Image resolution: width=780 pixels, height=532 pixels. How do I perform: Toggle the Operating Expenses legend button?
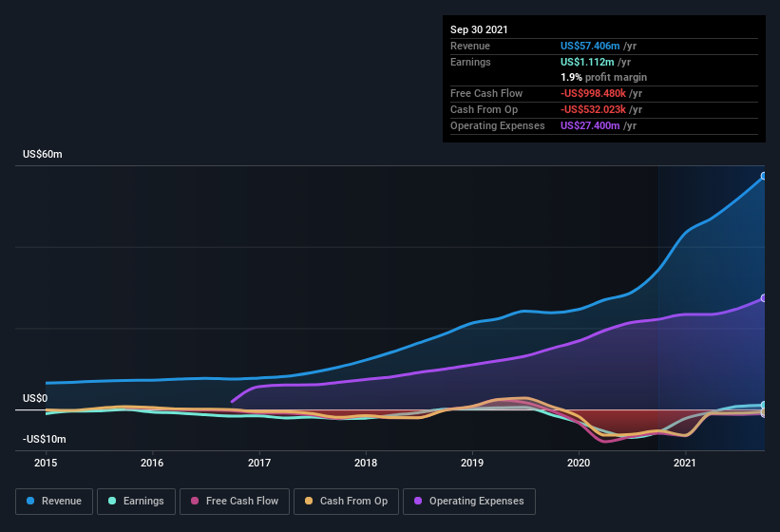(x=469, y=502)
